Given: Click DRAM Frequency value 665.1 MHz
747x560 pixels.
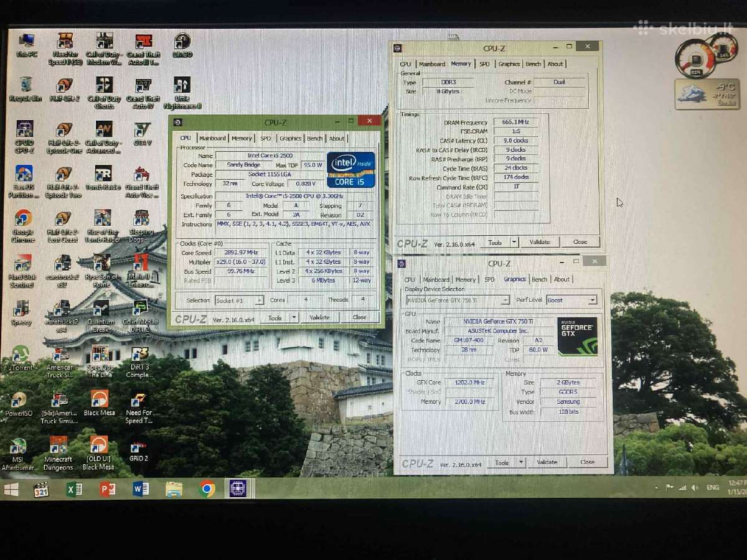Looking at the screenshot, I should click(x=514, y=123).
